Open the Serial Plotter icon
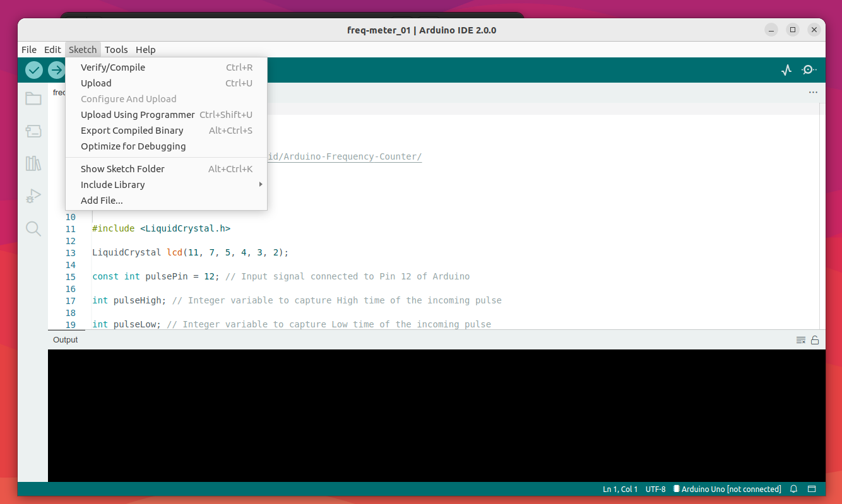This screenshot has width=842, height=504. [786, 70]
